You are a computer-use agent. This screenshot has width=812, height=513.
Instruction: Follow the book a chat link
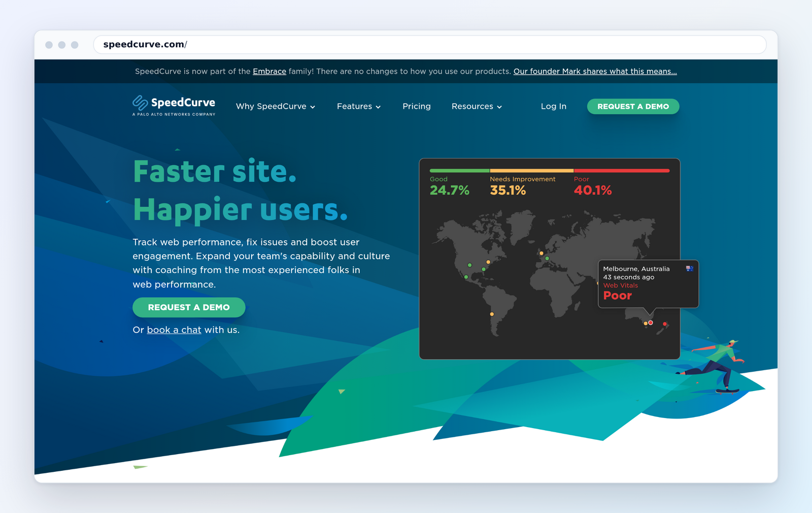click(x=174, y=330)
